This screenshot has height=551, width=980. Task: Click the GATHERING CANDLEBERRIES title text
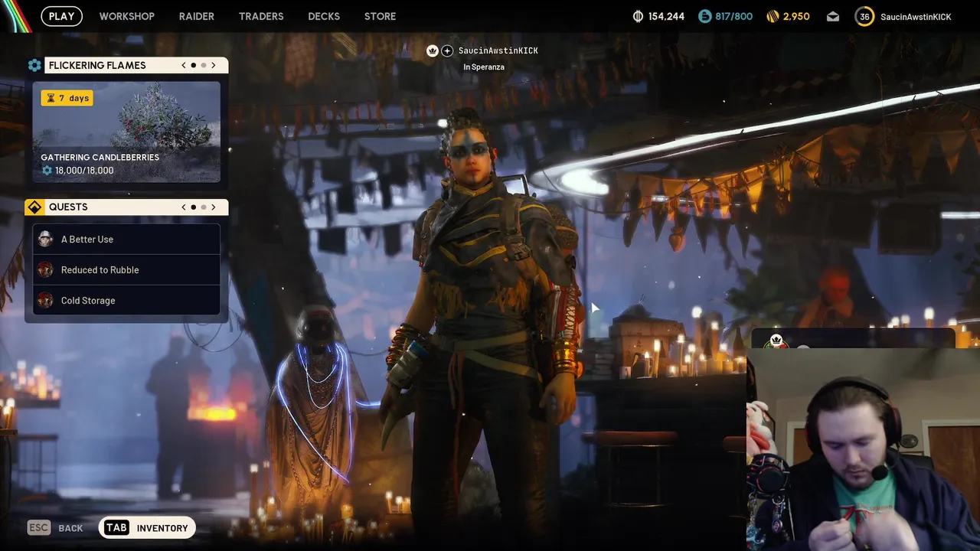coord(100,157)
